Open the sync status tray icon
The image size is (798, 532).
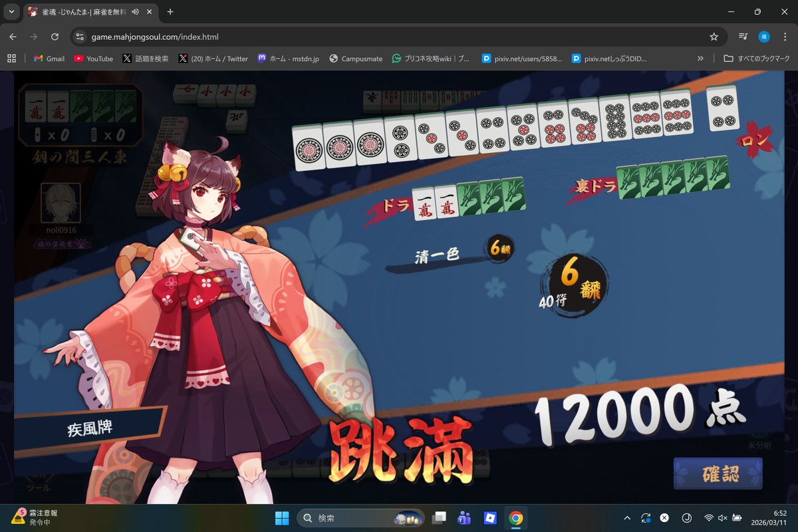click(x=646, y=518)
